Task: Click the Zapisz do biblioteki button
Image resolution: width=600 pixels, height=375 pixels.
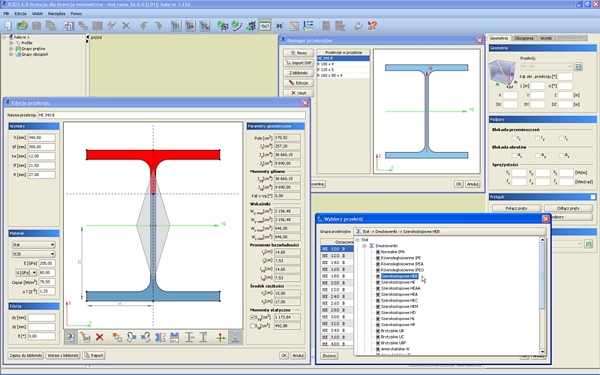Action: click(x=26, y=355)
